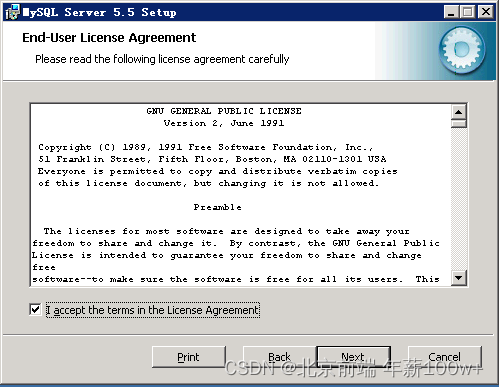The height and width of the screenshot is (387, 499).
Task: Print the license agreement
Action: tap(189, 357)
